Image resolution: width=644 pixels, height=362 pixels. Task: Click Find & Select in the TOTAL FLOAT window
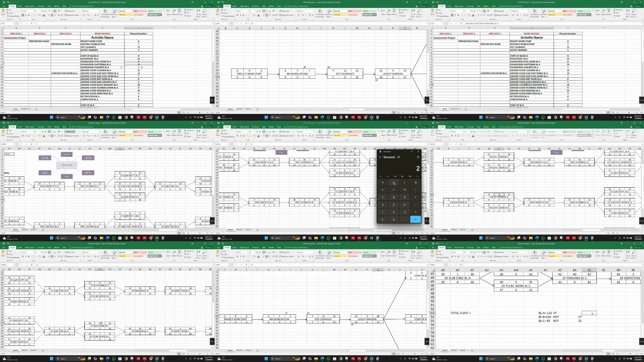pos(634,254)
